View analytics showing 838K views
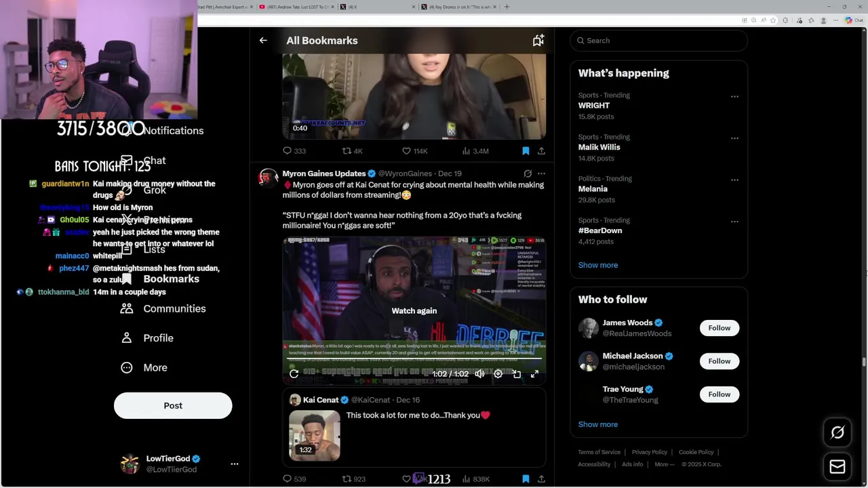 pyautogui.click(x=475, y=479)
